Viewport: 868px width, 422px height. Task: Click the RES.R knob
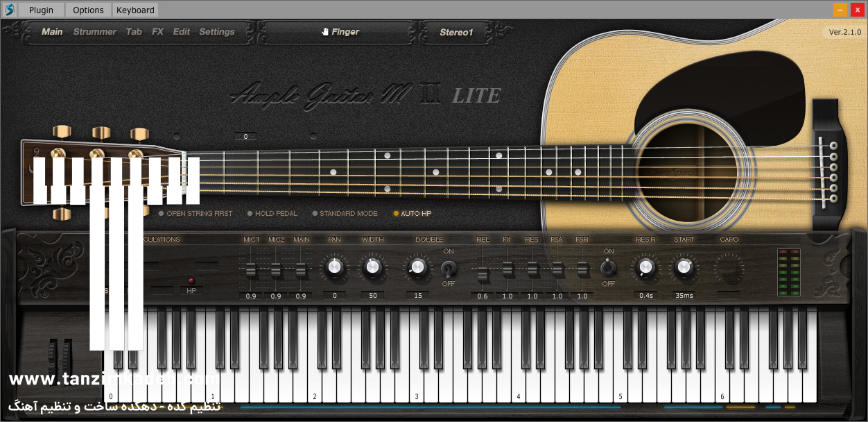click(x=645, y=267)
